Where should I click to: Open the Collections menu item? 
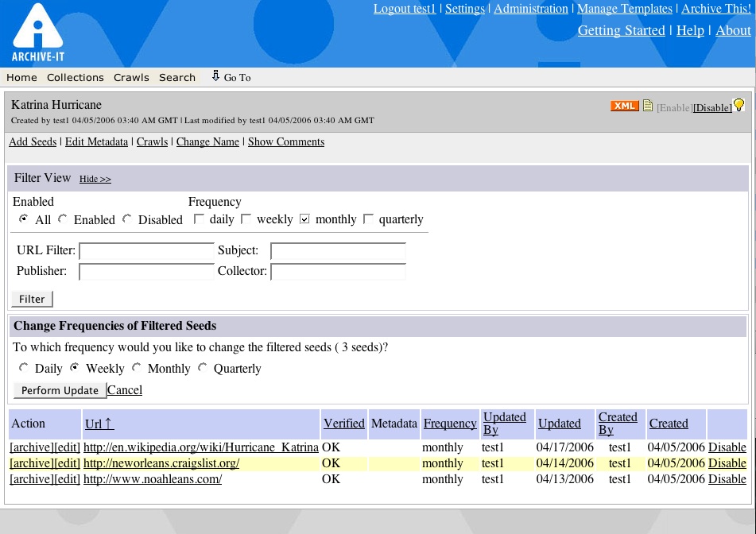click(75, 77)
